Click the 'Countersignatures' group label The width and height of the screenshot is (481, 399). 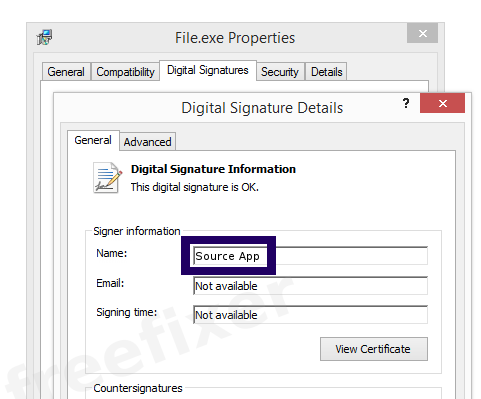138,388
